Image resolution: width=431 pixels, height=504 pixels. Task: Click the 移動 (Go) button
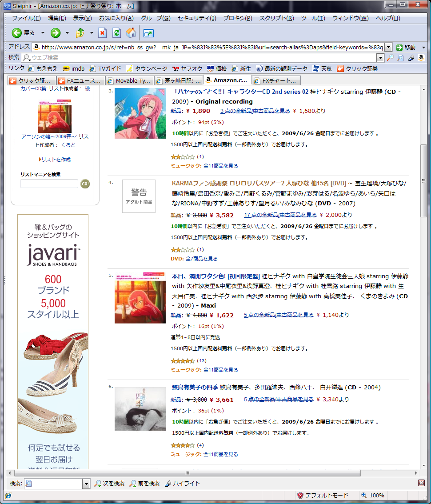click(x=406, y=47)
